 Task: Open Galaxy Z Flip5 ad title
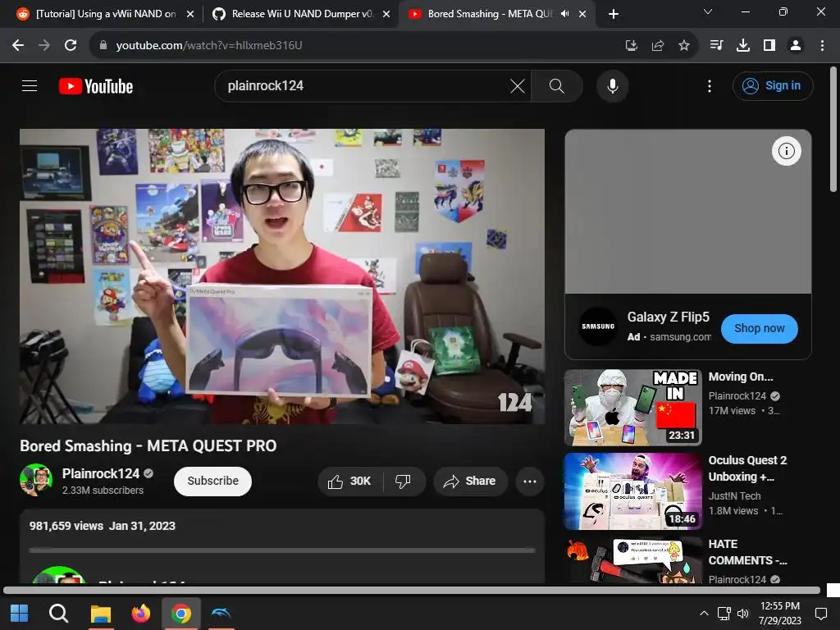pyautogui.click(x=668, y=317)
